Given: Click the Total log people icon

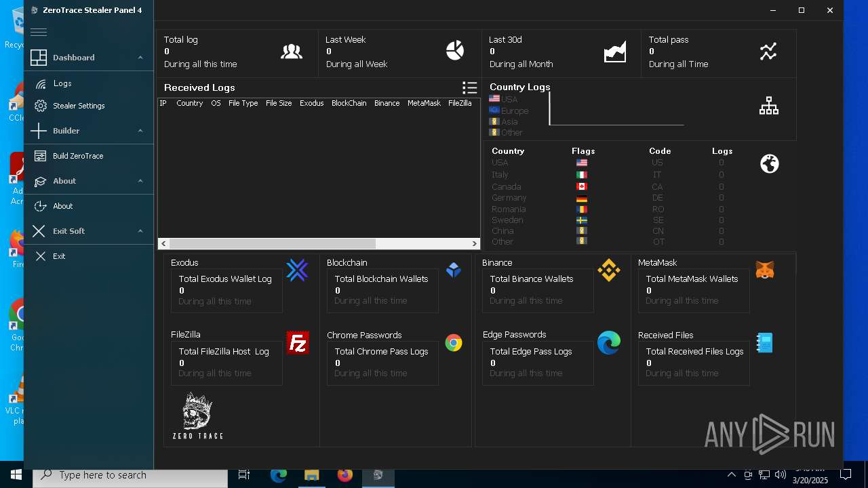Looking at the screenshot, I should pyautogui.click(x=292, y=52).
